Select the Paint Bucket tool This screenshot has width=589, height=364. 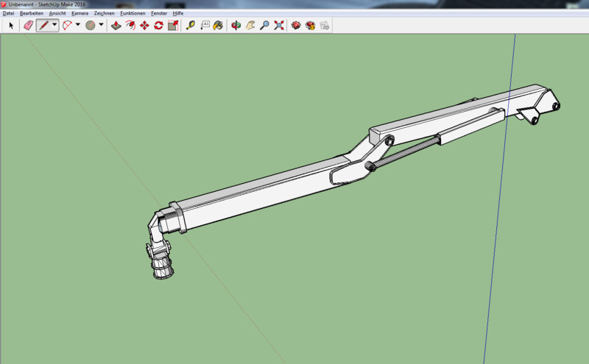tap(219, 25)
